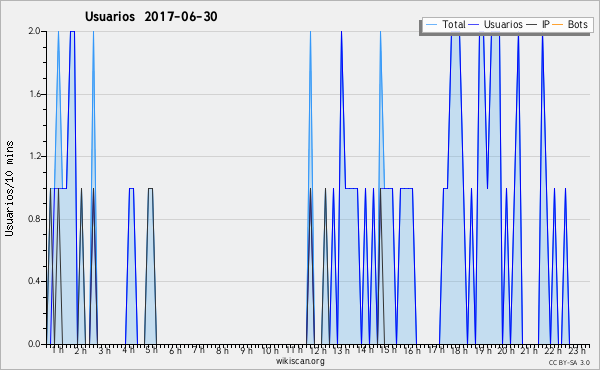Click the 22 h x-axis label

coord(554,350)
